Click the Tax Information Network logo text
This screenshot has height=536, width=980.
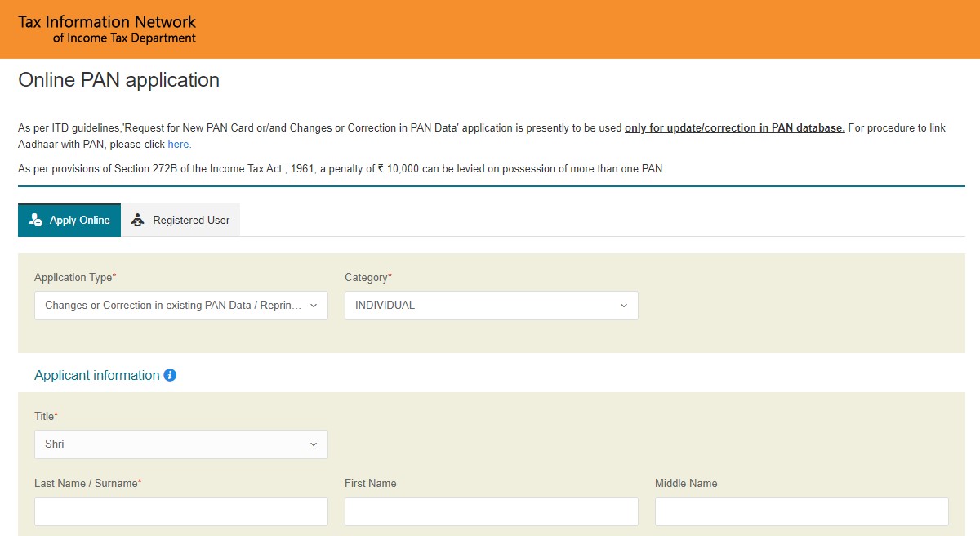[x=107, y=29]
